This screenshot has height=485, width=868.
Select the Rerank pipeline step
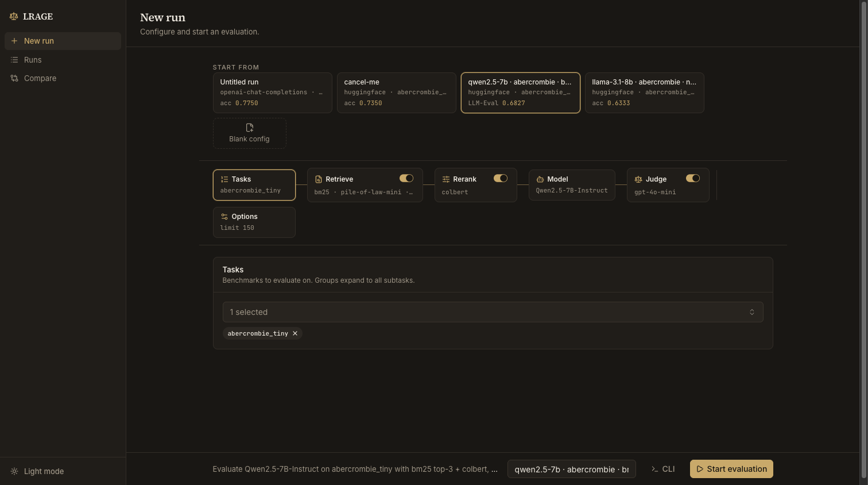pyautogui.click(x=476, y=185)
